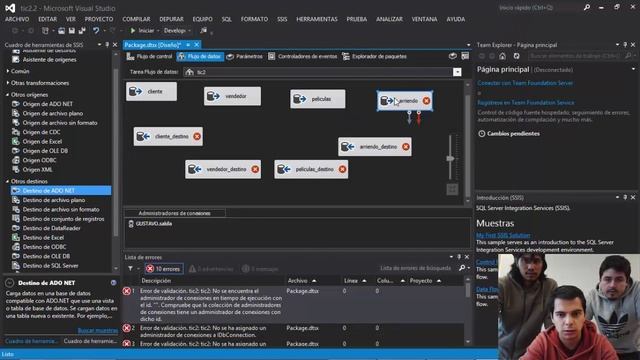Open the SSIS menu
Image resolution: width=640 pixels, height=360 pixels.
point(282,19)
